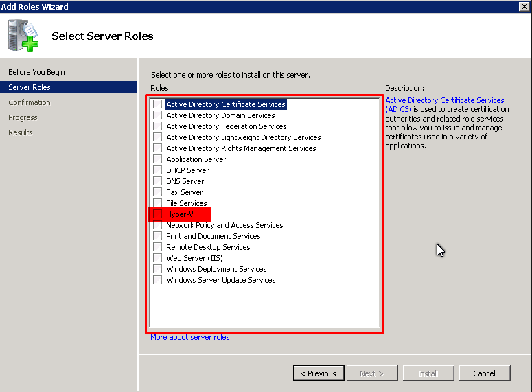Tick Windows Server Update Services checkbox

157,279
